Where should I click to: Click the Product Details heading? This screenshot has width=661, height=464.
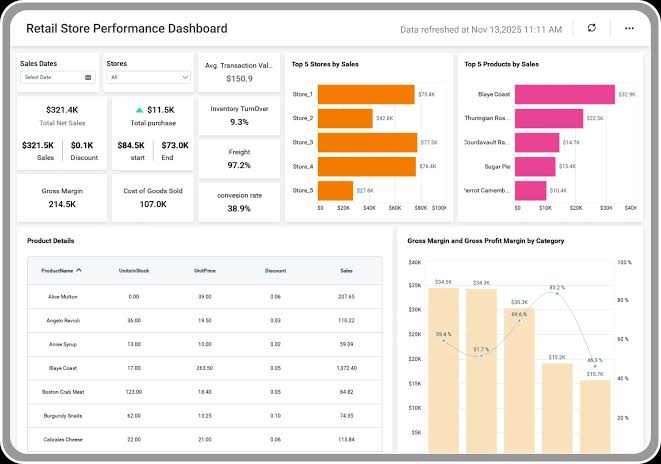pos(51,241)
